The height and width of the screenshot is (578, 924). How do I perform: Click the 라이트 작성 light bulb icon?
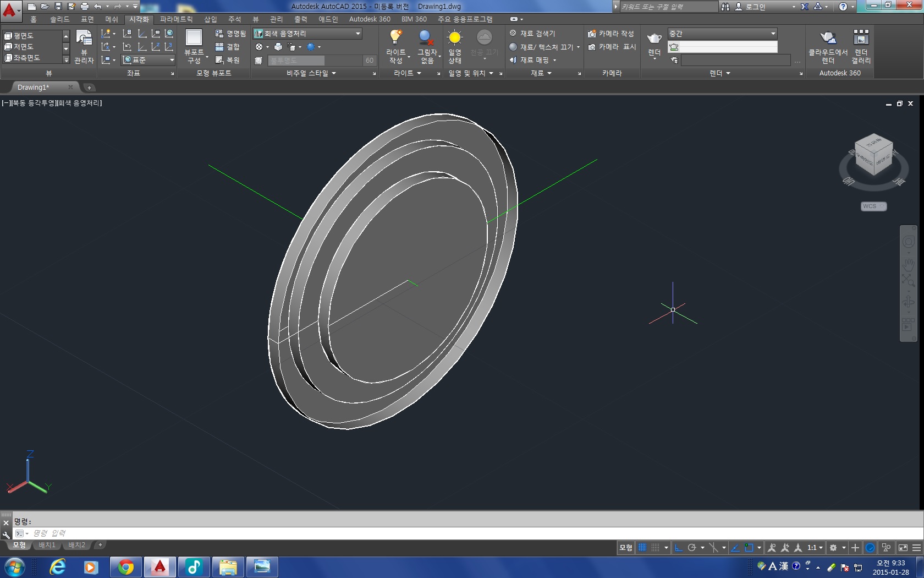coord(395,37)
